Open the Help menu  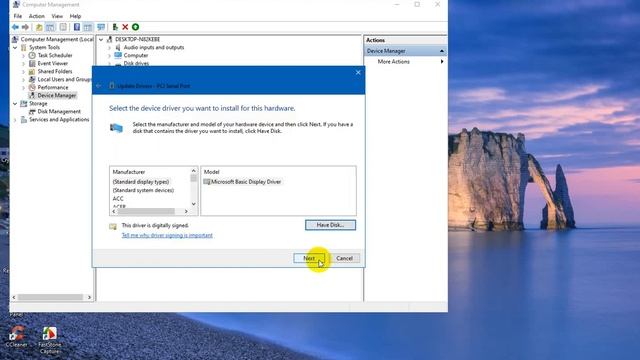75,16
